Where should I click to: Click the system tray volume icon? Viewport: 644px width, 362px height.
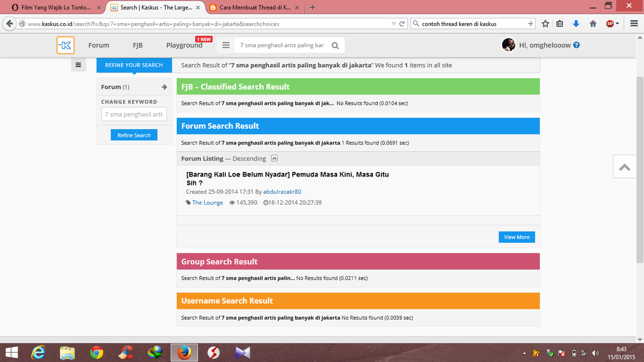(596, 353)
